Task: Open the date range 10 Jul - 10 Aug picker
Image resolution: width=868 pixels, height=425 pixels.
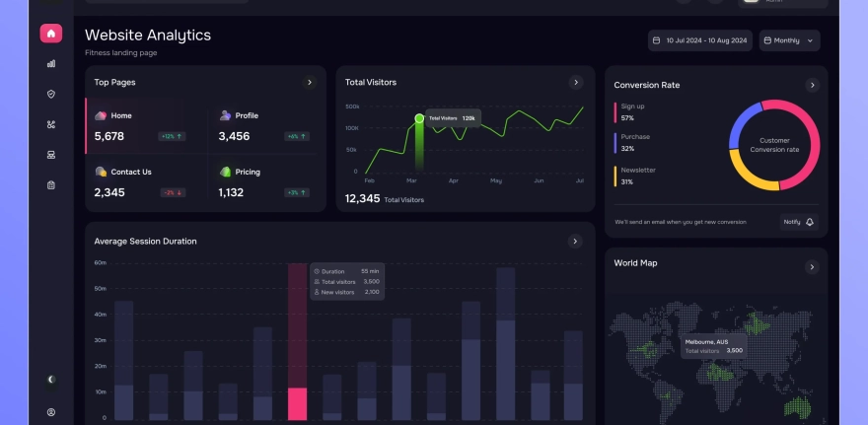Action: pos(700,40)
